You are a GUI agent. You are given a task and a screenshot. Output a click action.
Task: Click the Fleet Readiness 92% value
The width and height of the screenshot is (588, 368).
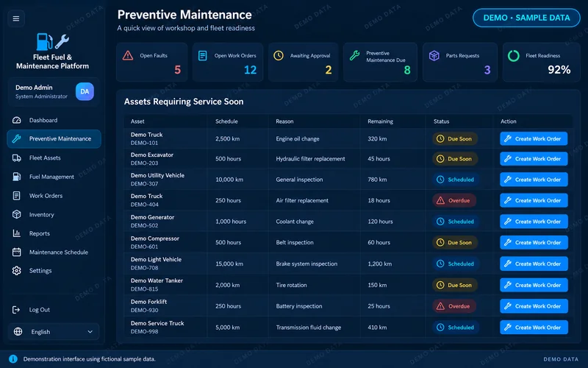coord(559,70)
